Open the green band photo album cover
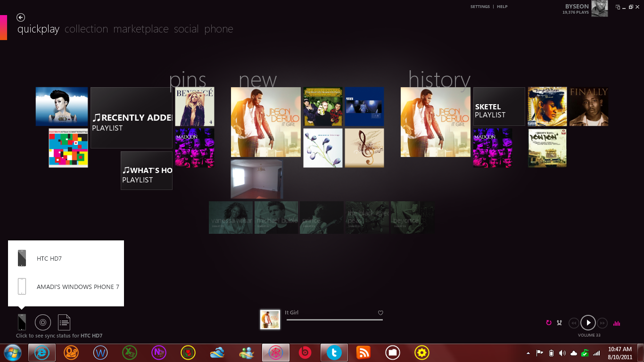 [x=323, y=107]
